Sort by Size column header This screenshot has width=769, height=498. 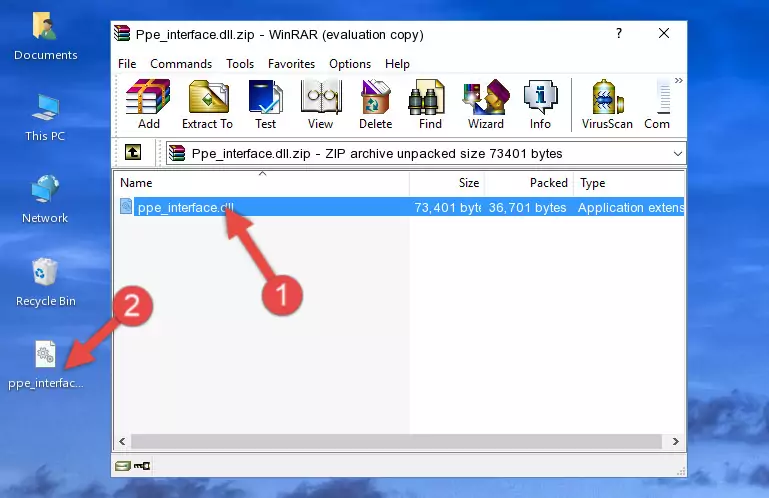pos(447,183)
